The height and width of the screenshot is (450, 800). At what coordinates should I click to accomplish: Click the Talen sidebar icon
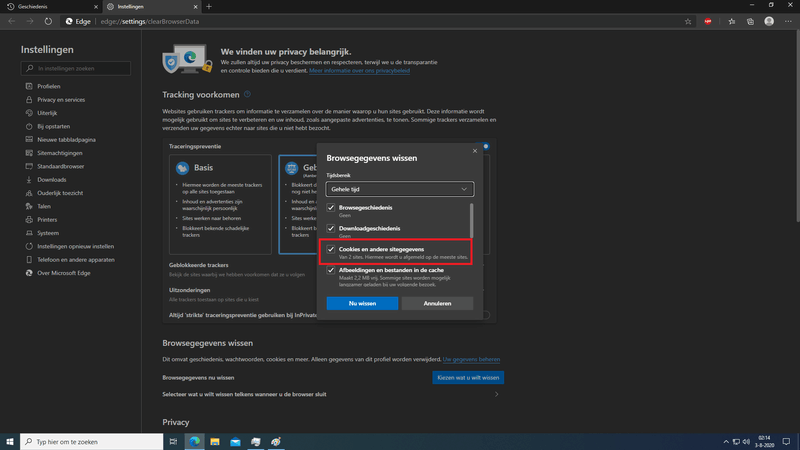[x=29, y=206]
